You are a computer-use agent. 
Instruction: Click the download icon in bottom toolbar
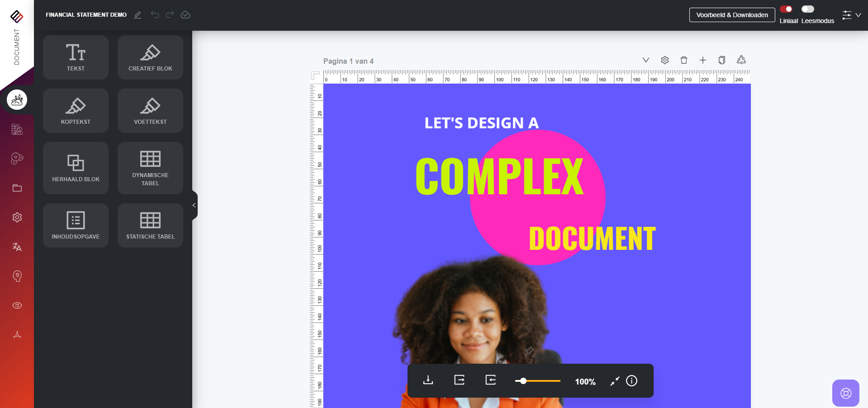click(x=428, y=380)
